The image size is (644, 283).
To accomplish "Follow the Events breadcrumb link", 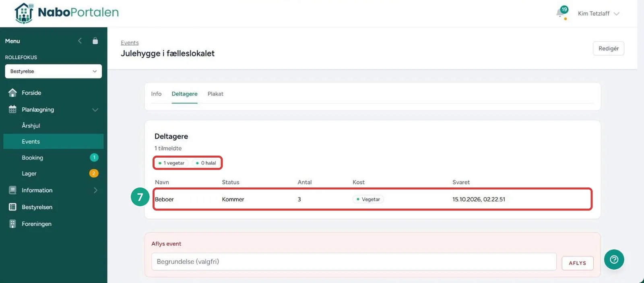I will coord(130,43).
